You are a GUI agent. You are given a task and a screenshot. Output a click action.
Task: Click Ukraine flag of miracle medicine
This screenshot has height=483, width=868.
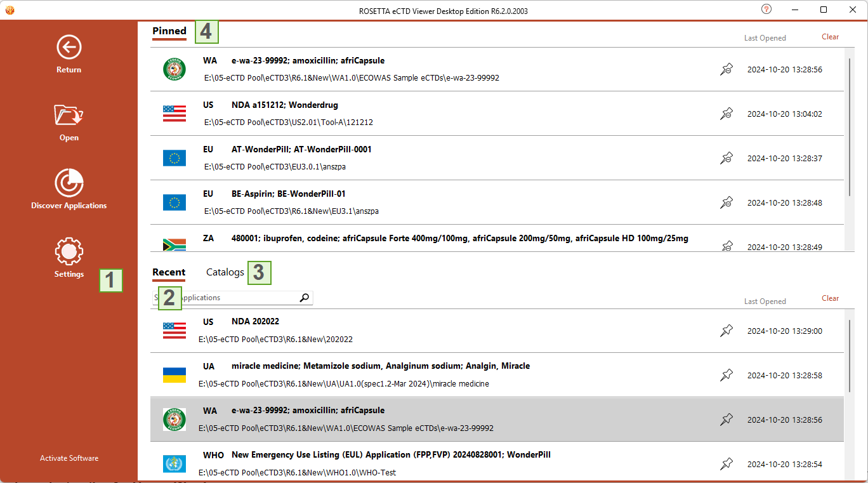[174, 375]
